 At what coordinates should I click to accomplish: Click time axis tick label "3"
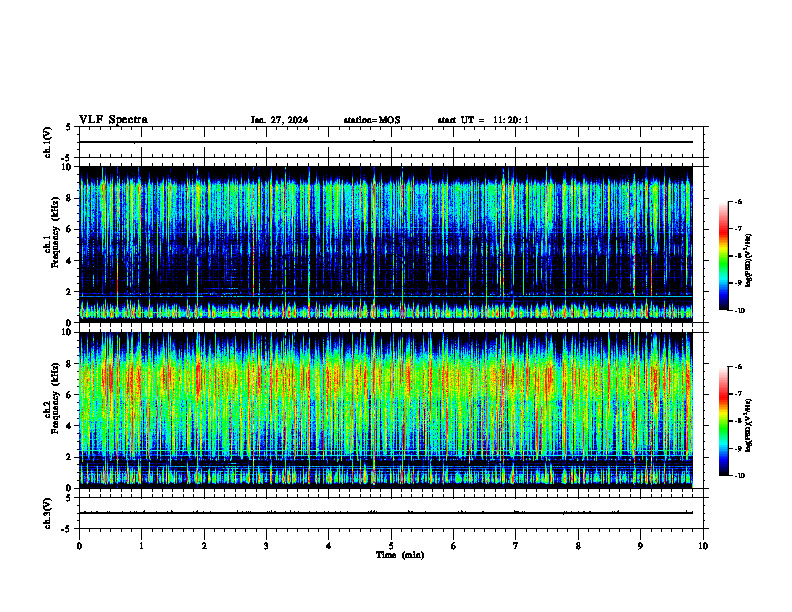click(x=266, y=546)
